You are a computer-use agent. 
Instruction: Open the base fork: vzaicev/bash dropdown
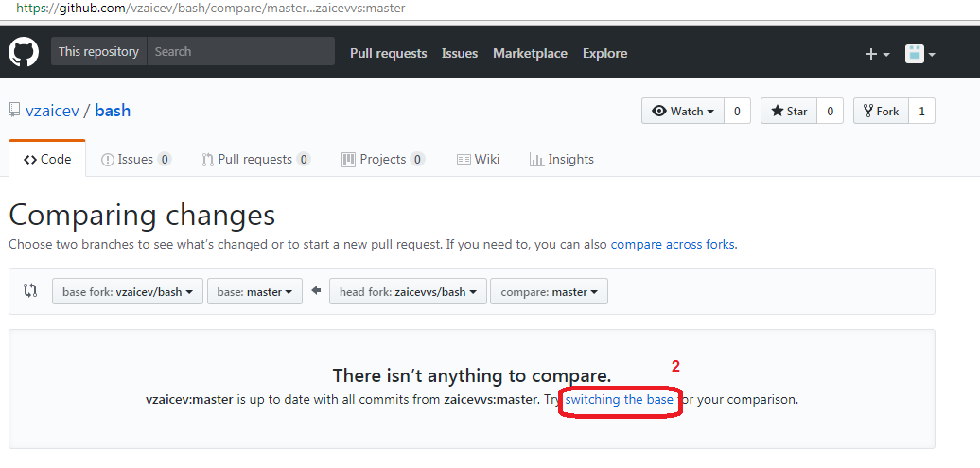click(x=128, y=292)
